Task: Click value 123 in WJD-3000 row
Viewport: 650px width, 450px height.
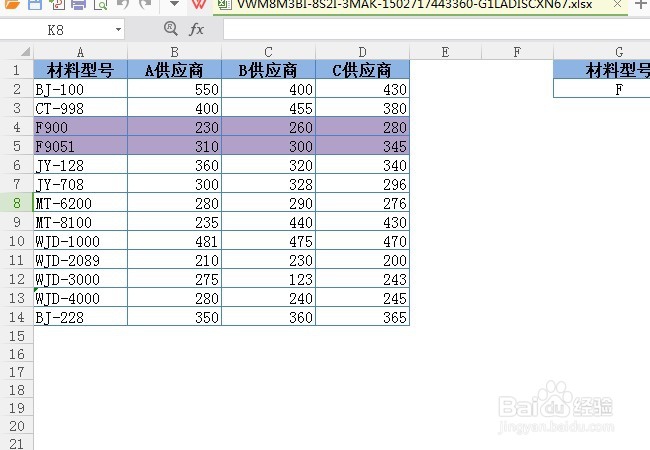Action: click(x=269, y=279)
